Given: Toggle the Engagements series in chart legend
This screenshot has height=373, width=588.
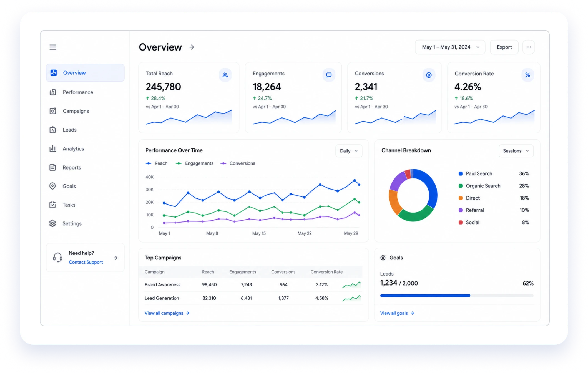Looking at the screenshot, I should pos(195,163).
